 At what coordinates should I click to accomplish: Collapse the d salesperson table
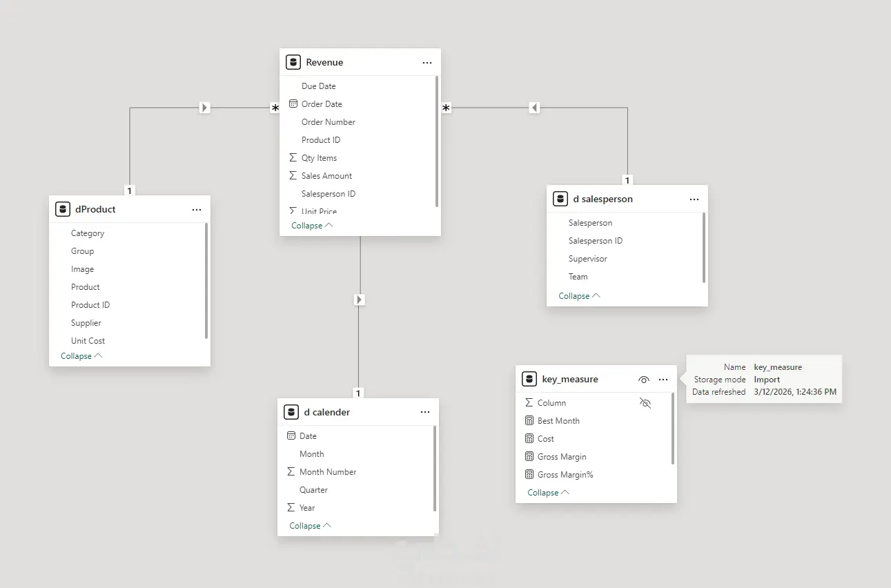pos(579,296)
